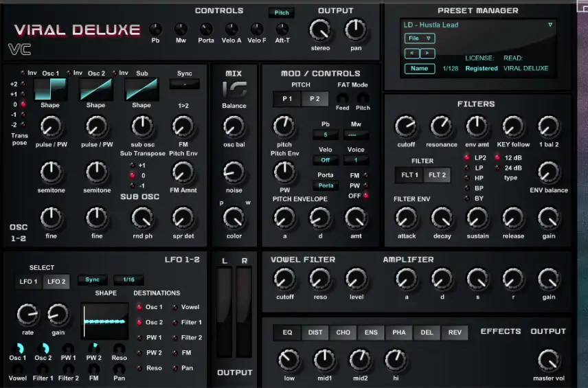Screen dimensions: 588x388
Task: Click the osc bal mix knob
Action: click(x=234, y=127)
